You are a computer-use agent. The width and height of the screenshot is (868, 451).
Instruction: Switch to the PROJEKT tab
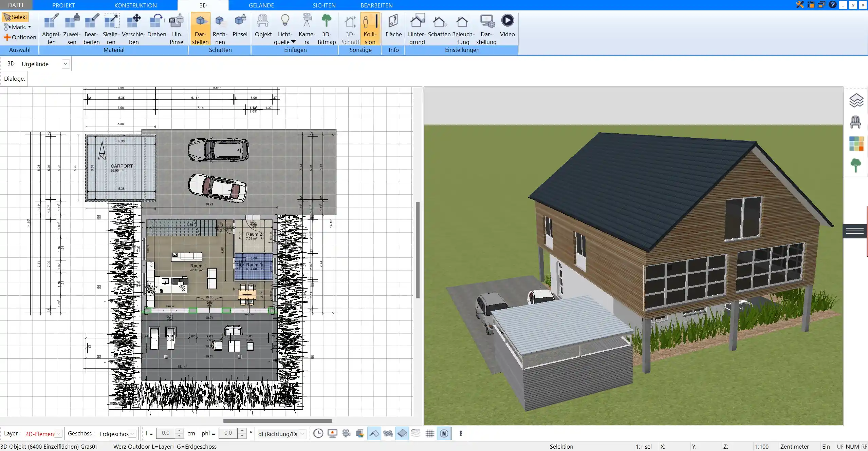(x=63, y=5)
